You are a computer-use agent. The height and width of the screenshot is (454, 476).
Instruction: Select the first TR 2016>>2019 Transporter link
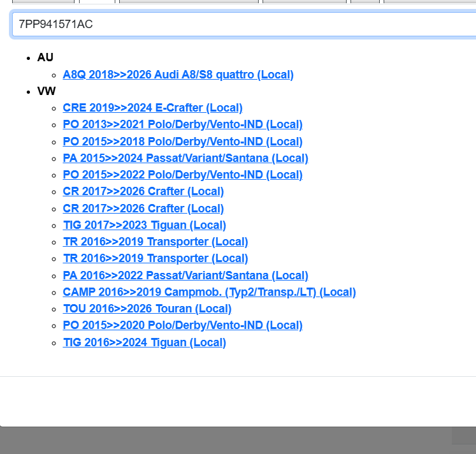155,242
